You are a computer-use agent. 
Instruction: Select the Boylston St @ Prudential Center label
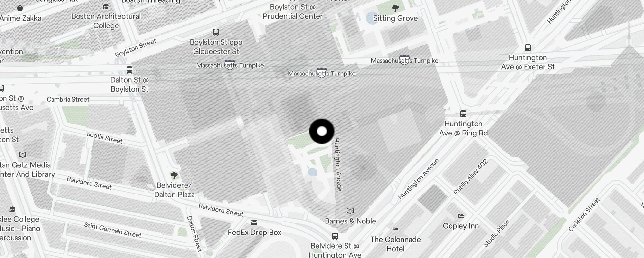(293, 12)
